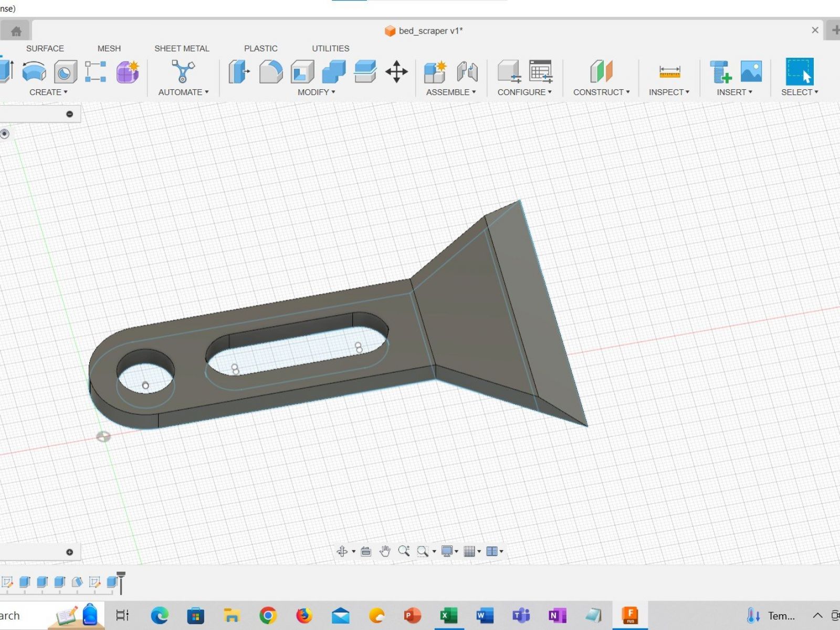Image resolution: width=840 pixels, height=630 pixels.
Task: Select the Press Pull tool
Action: tap(239, 72)
